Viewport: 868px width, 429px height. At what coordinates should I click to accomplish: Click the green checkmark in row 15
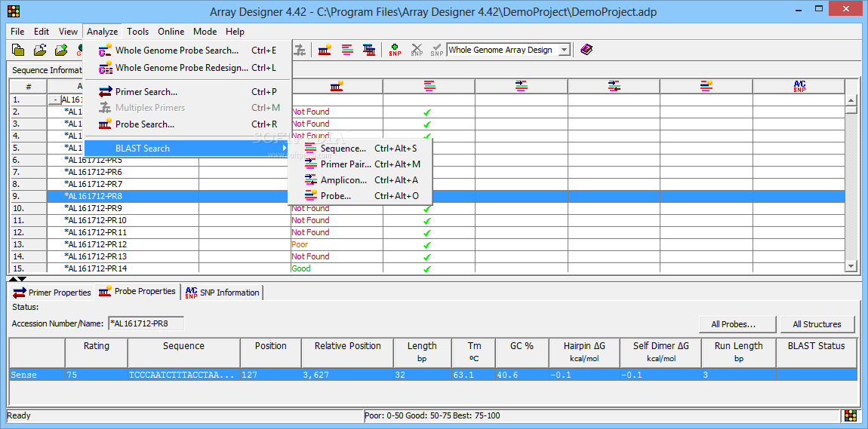426,269
